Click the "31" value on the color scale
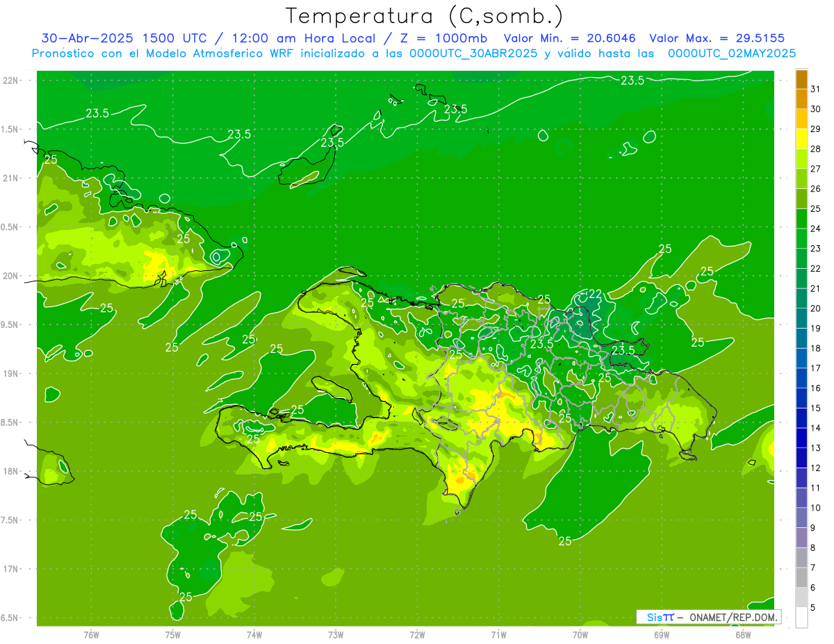This screenshot has height=644, width=834. pos(816,89)
